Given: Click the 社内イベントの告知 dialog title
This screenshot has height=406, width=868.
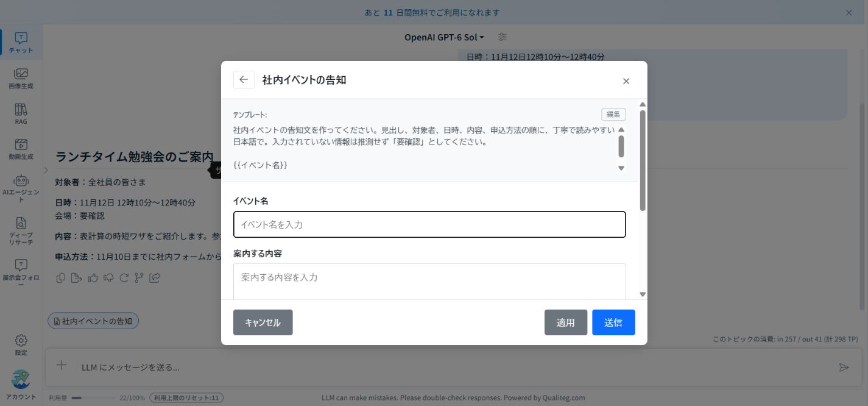Looking at the screenshot, I should tap(304, 80).
